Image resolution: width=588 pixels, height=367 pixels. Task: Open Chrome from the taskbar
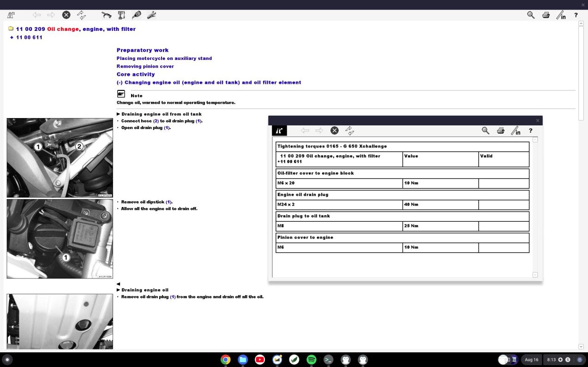pyautogui.click(x=226, y=360)
